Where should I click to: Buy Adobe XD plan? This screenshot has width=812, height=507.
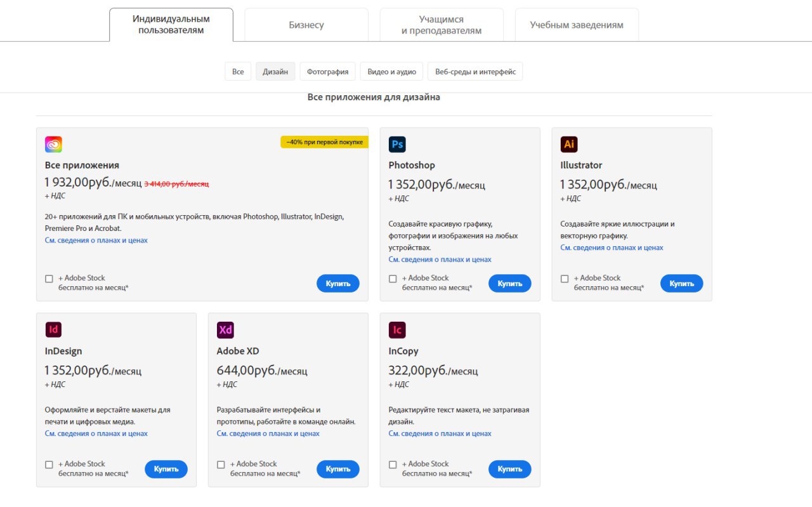(x=338, y=470)
